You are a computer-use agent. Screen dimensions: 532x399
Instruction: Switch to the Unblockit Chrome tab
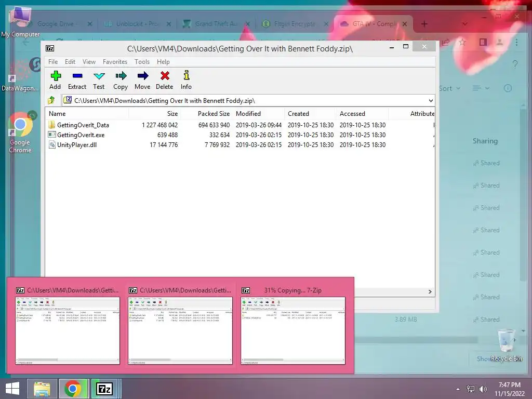[x=137, y=24]
